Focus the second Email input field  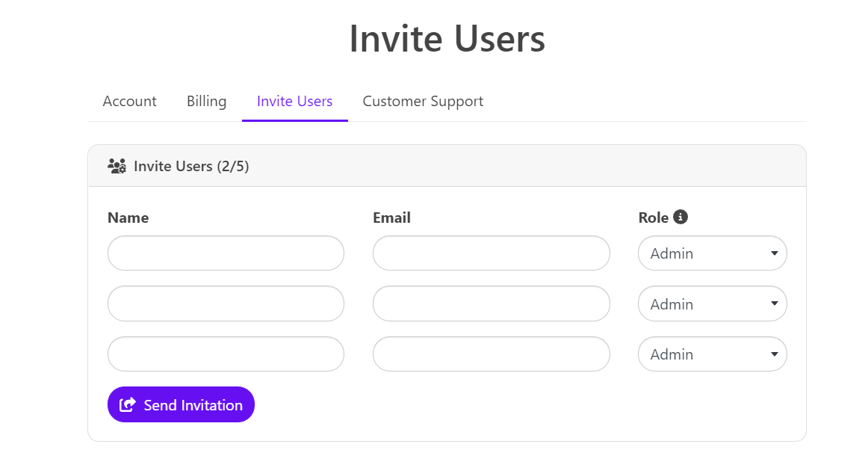(492, 303)
